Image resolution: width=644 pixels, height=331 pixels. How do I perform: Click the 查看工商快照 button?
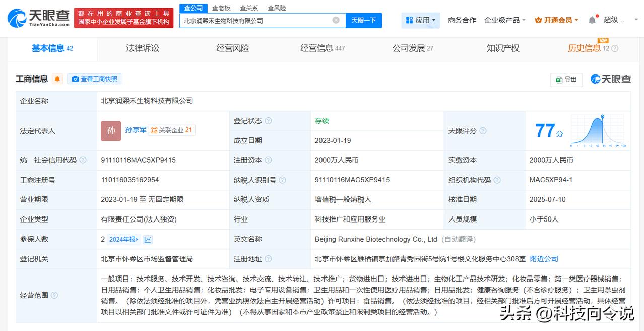pos(94,79)
